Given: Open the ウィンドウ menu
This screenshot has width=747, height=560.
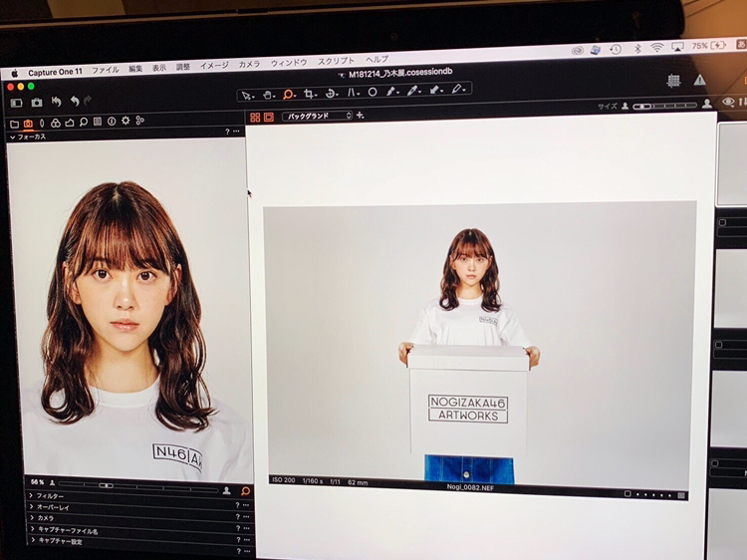Looking at the screenshot, I should 289,63.
